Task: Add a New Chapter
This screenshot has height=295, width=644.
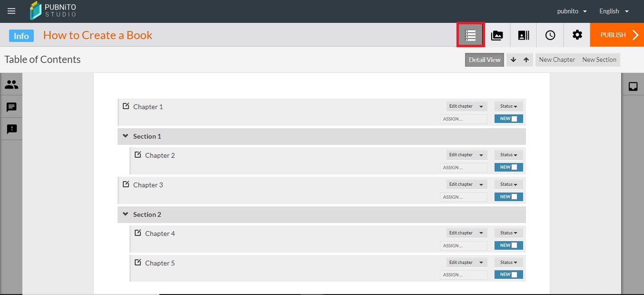Action: pos(557,60)
